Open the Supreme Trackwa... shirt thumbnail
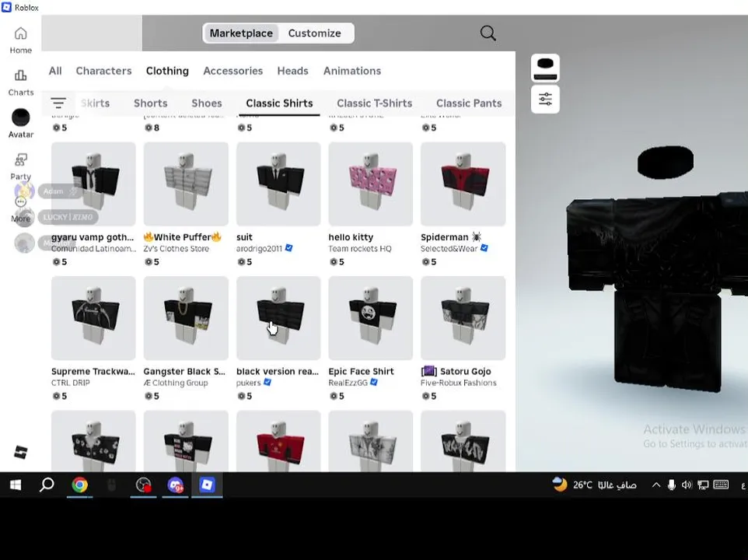The height and width of the screenshot is (560, 748). click(x=93, y=318)
